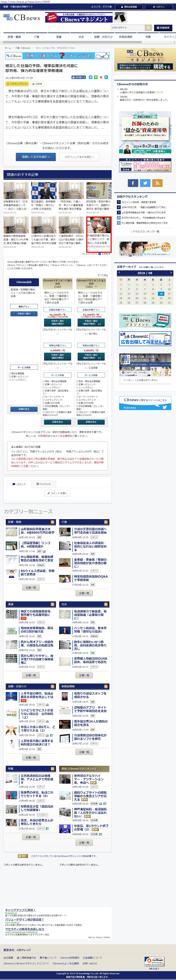Click RSS icon on 社会 category header
Image resolution: width=176 pixels, height=980 pixels.
click(x=106, y=604)
